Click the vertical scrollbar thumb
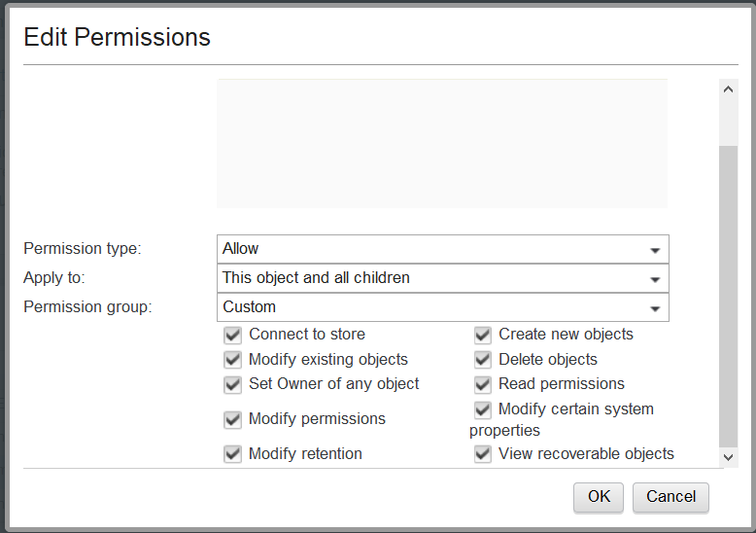 coord(729,292)
